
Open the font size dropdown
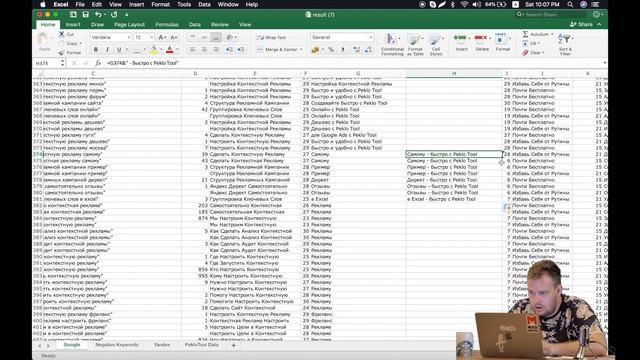click(151, 38)
